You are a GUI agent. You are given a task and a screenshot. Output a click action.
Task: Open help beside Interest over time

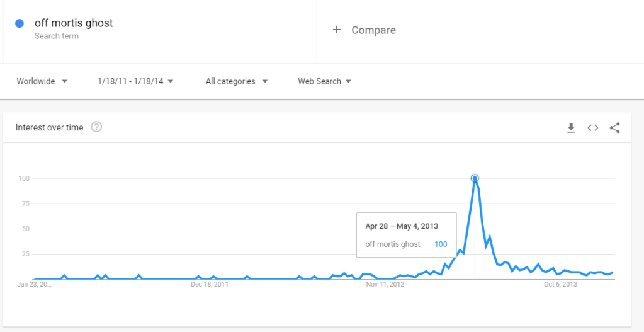click(96, 127)
